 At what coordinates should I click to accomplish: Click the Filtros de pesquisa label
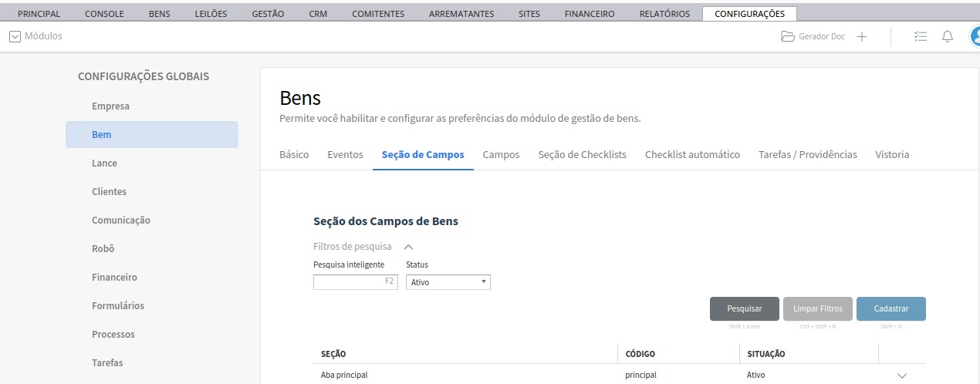353,247
